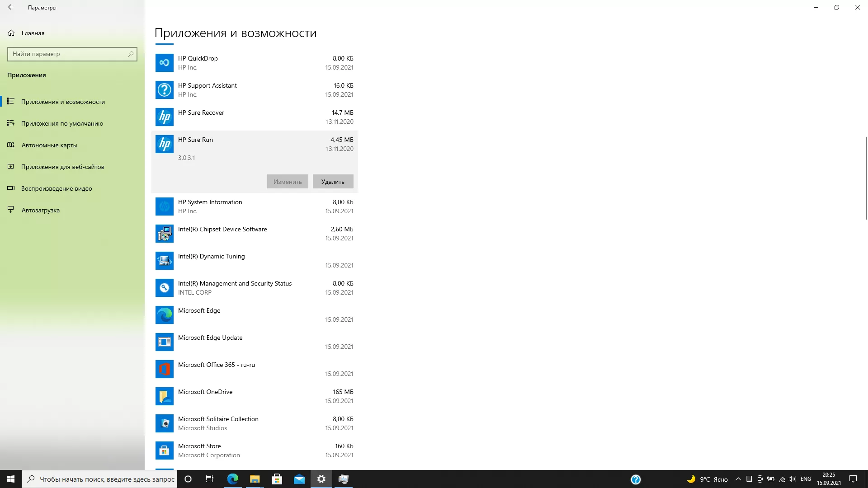Open HP Support Assistant question-mark taskbar icon
Image resolution: width=868 pixels, height=488 pixels.
(x=636, y=479)
